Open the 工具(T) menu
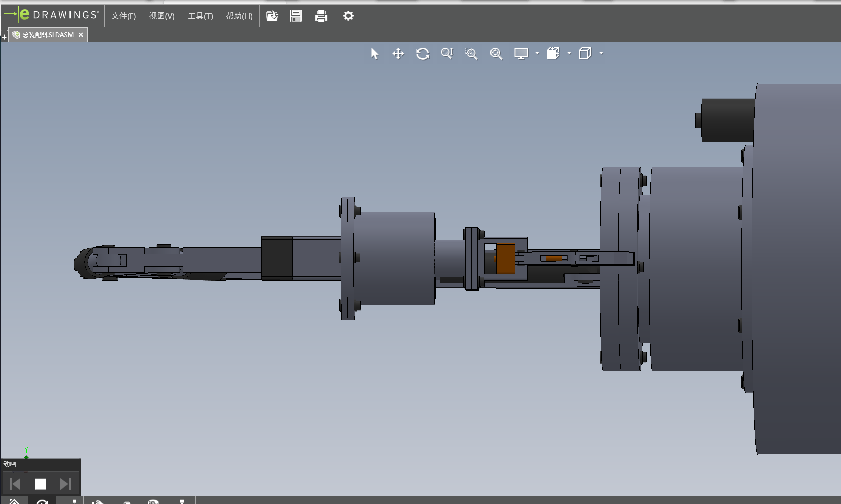841x504 pixels. [200, 16]
